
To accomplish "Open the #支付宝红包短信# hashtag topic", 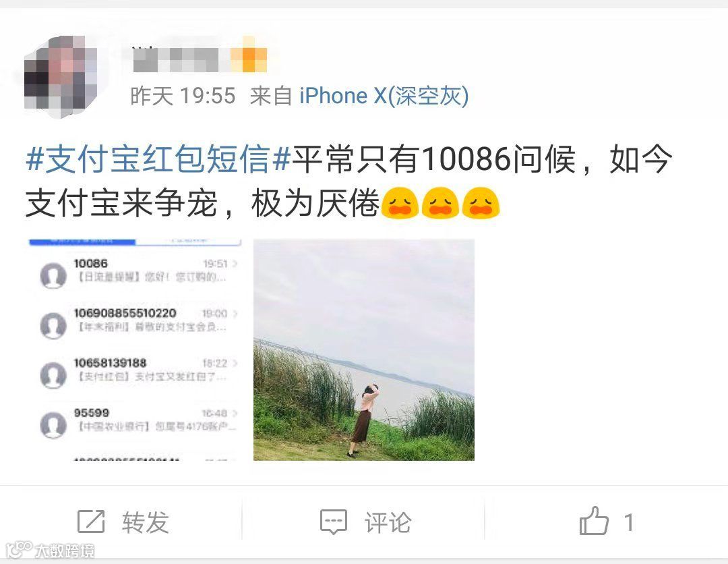I will click(x=158, y=159).
